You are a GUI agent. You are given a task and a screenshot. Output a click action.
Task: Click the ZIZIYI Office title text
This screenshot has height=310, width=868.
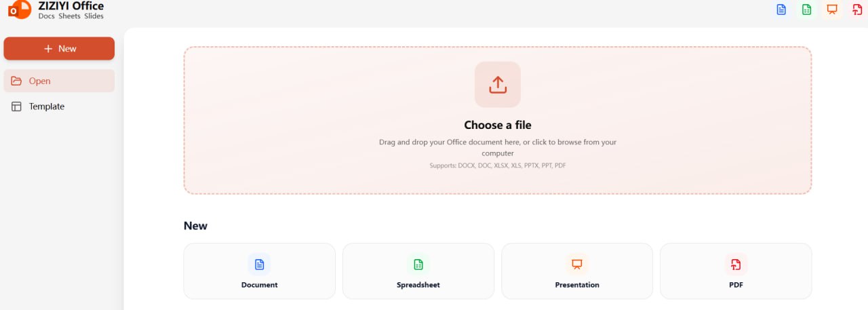(x=71, y=6)
